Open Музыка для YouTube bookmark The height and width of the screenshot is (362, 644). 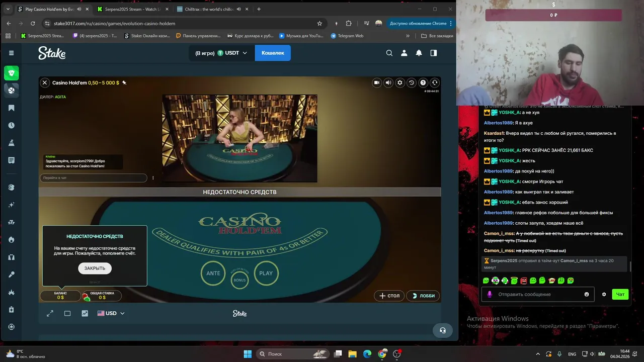(x=300, y=36)
